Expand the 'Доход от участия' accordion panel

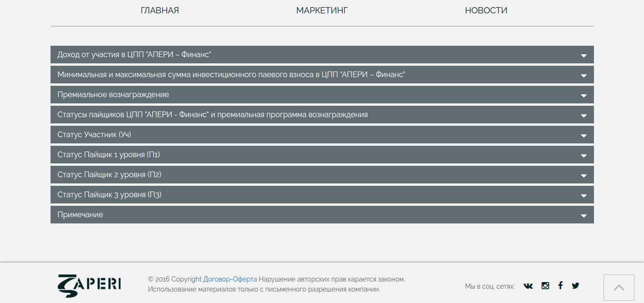322,54
